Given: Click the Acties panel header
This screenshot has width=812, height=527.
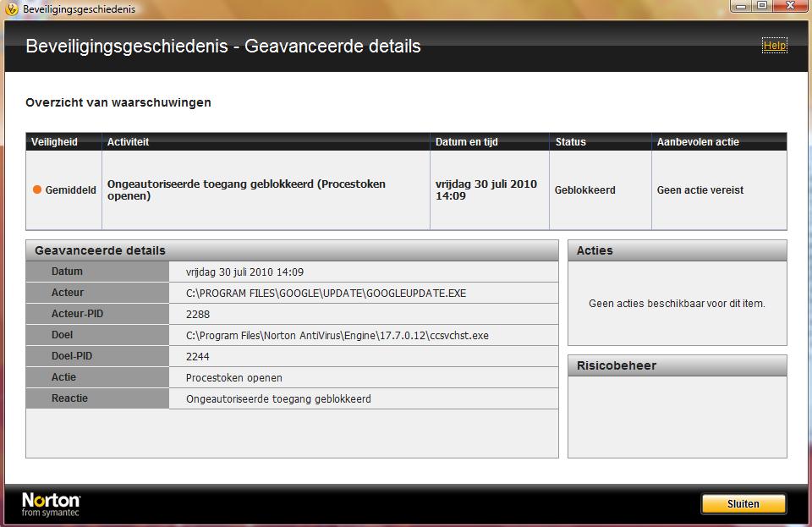Looking at the screenshot, I should pos(678,250).
